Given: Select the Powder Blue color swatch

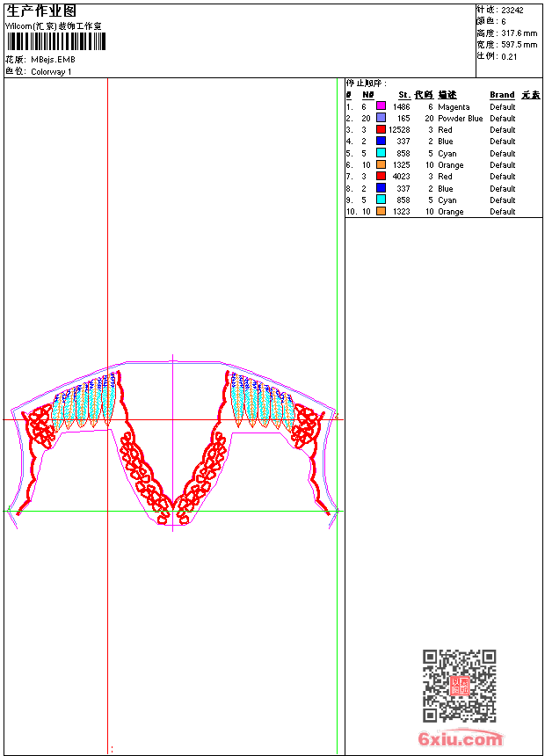Looking at the screenshot, I should coord(381,118).
